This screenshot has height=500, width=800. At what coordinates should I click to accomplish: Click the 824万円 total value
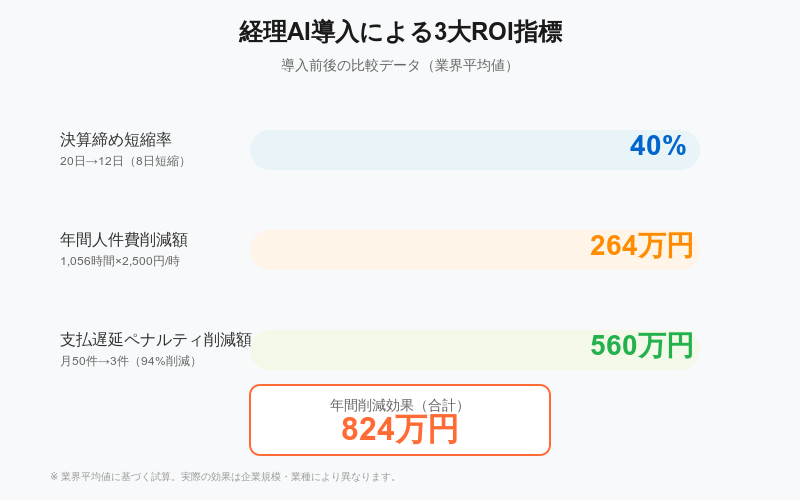tap(399, 430)
